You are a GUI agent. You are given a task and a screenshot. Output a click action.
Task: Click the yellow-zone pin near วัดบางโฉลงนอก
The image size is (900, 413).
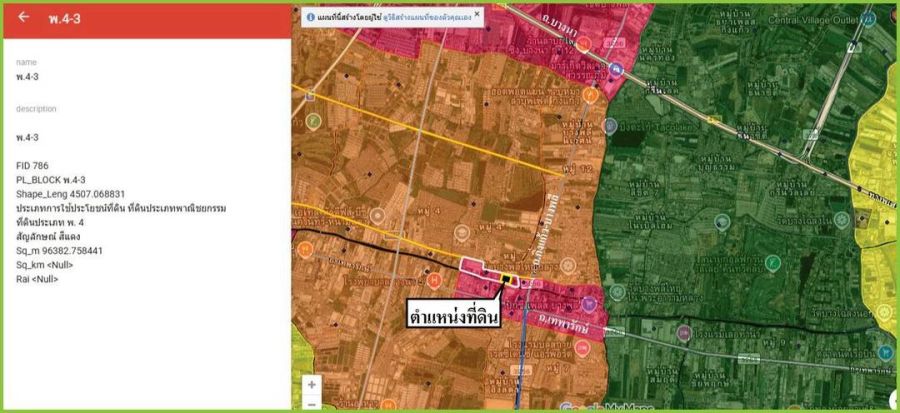click(885, 312)
